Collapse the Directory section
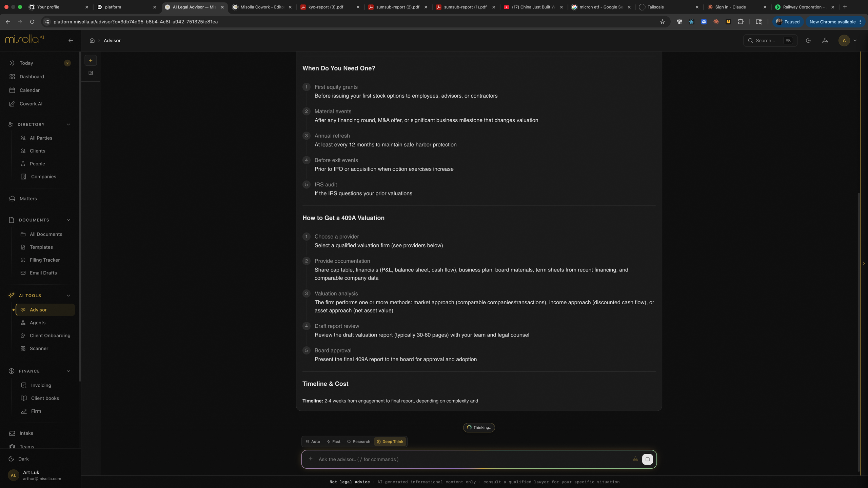Image resolution: width=868 pixels, height=488 pixels. [68, 124]
